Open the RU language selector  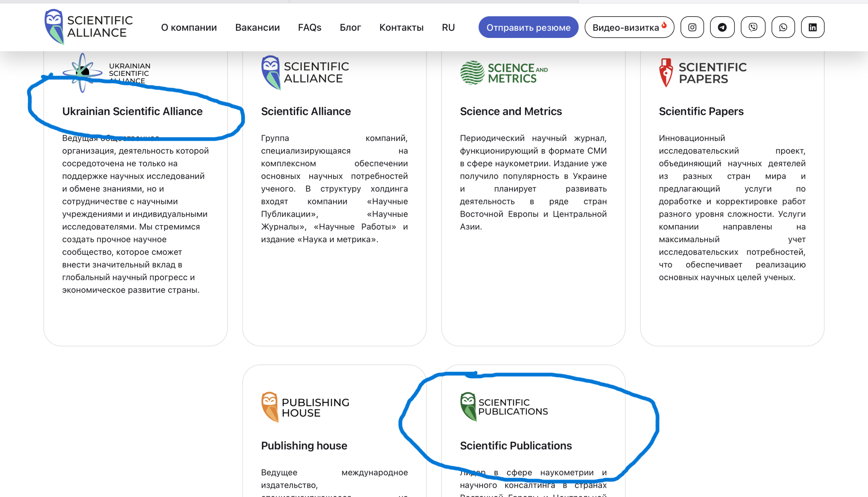[448, 27]
